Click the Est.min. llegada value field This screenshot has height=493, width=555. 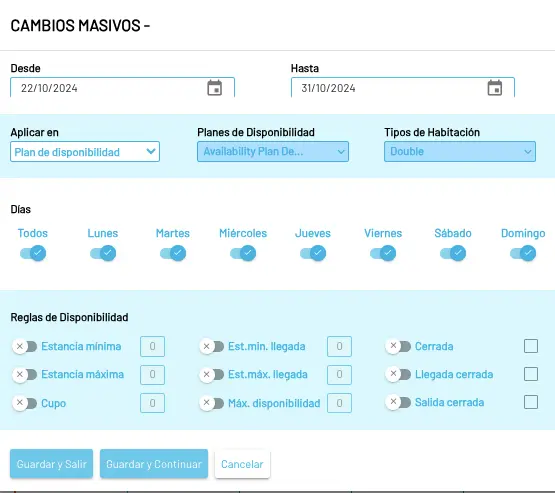point(339,346)
